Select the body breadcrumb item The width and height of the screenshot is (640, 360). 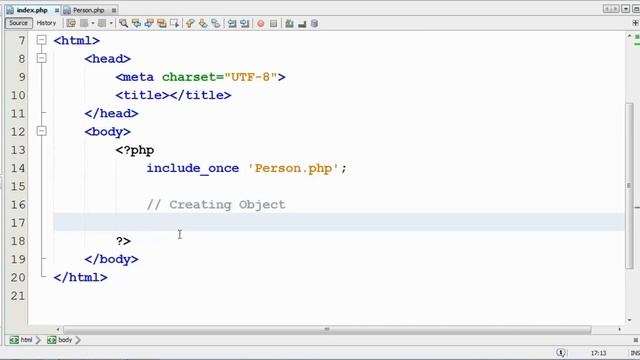coord(60,340)
